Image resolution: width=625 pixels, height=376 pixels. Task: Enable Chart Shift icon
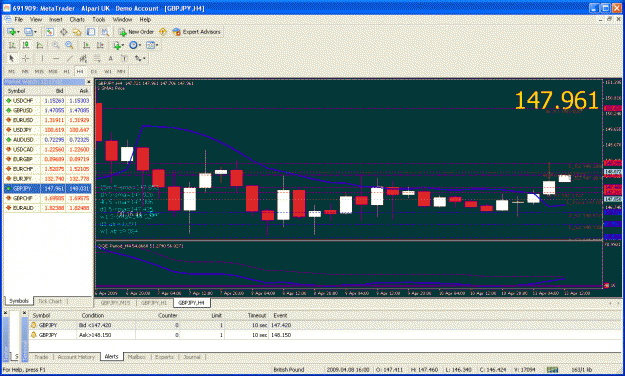click(x=100, y=45)
